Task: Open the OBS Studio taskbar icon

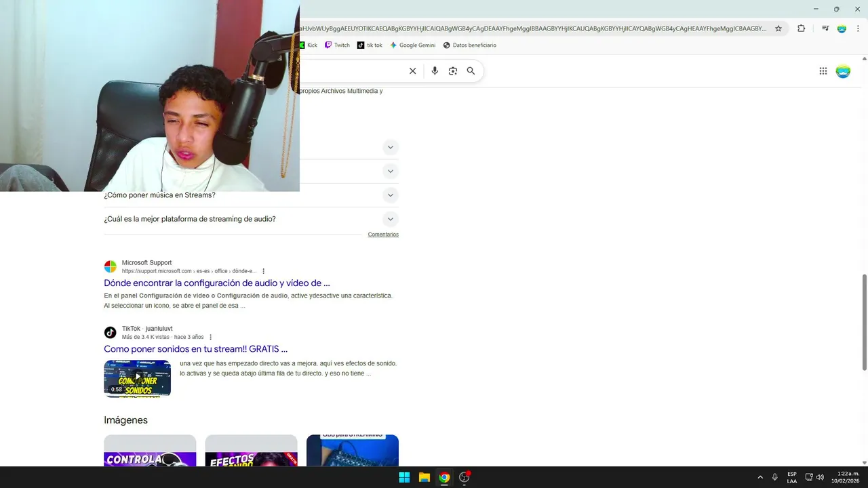Action: pos(465,477)
